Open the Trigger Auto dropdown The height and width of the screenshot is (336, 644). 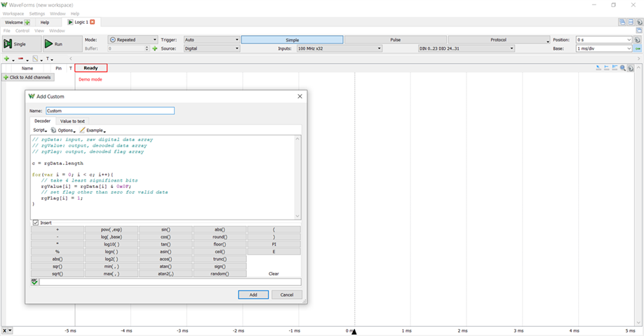click(x=212, y=40)
